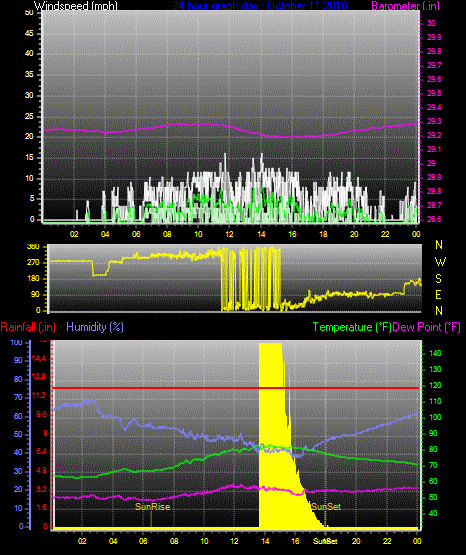
Task: Click the 29.5 barometer axis value
Action: tap(434, 93)
